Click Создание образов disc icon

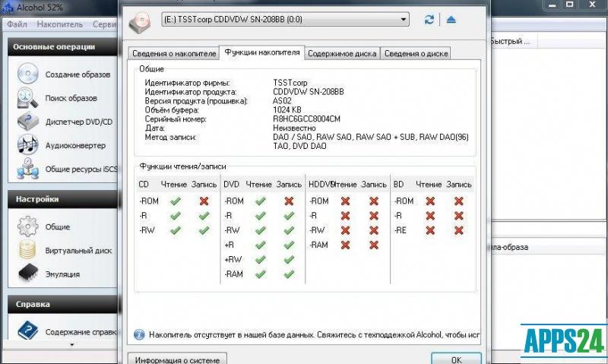[x=27, y=74]
